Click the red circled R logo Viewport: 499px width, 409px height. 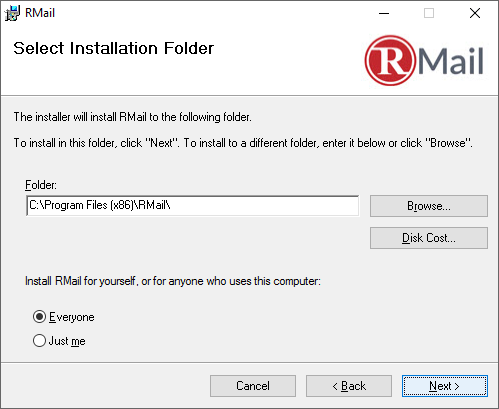(x=390, y=61)
